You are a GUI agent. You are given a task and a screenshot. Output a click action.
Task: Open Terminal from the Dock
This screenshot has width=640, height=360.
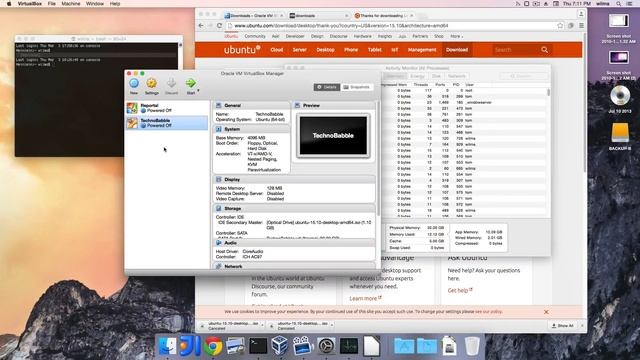coord(258,346)
